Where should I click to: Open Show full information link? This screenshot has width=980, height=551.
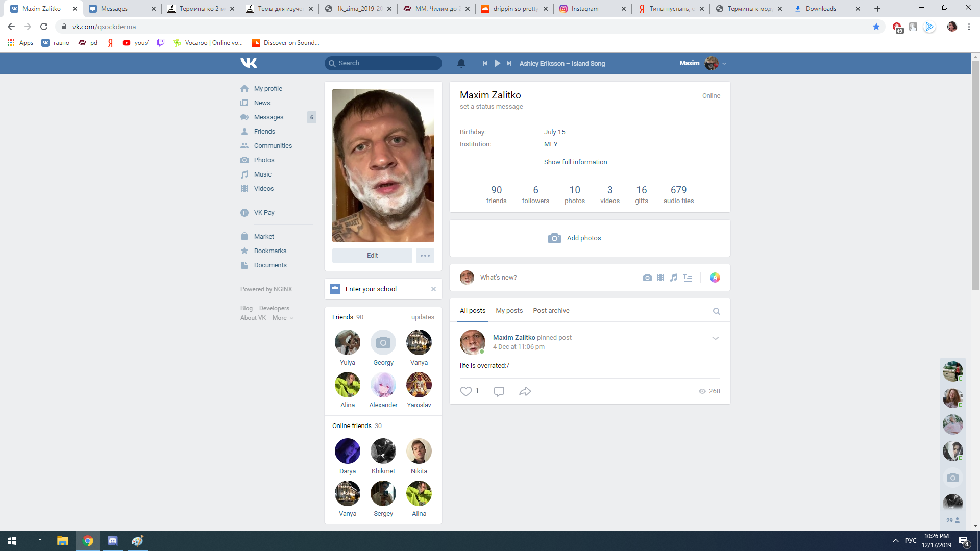click(575, 162)
